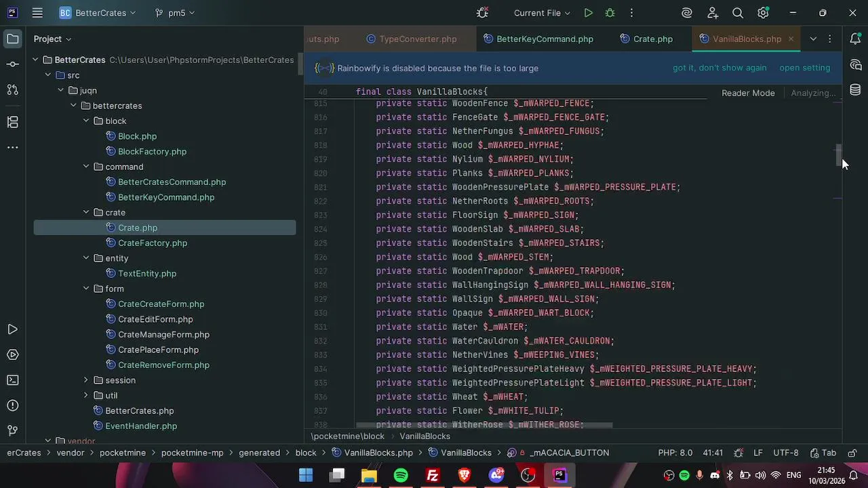The height and width of the screenshot is (488, 868).
Task: Change the PHP: 8.0 language level
Action: [675, 453]
